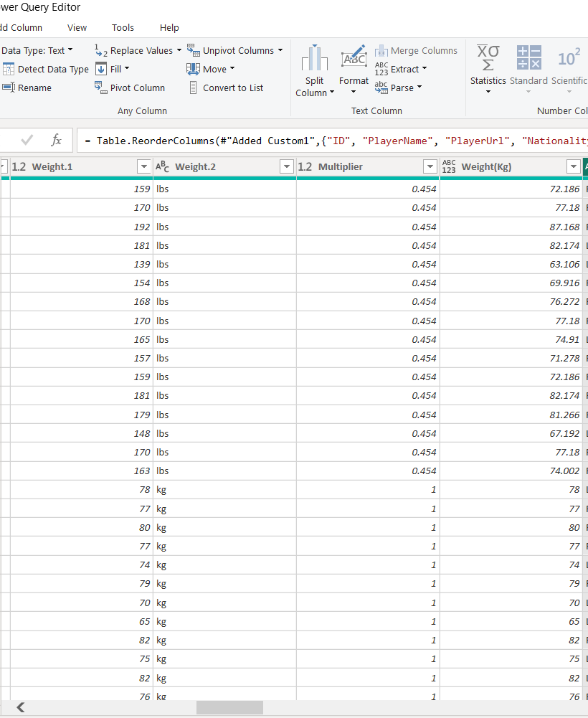This screenshot has height=718, width=588.
Task: Click the formula bar expression
Action: pos(287,140)
